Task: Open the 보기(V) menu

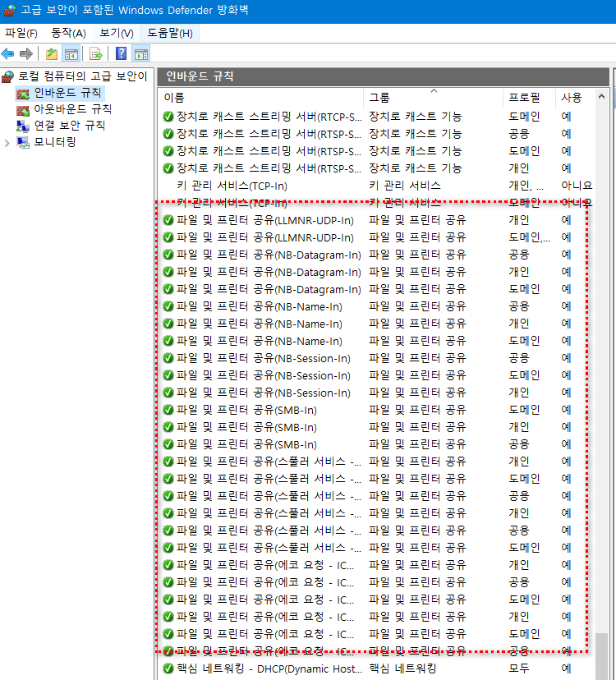Action: coord(117,34)
